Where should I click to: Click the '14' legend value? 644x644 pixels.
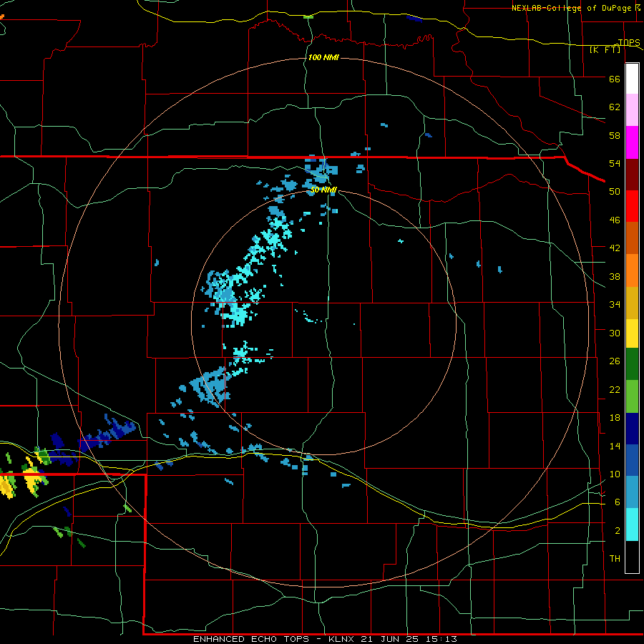pos(615,446)
